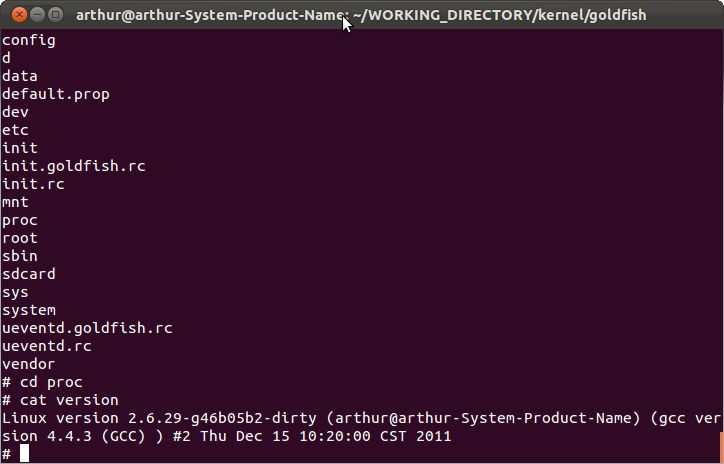Click the window title bar text
Screen dimensions: 724x464
click(x=361, y=15)
